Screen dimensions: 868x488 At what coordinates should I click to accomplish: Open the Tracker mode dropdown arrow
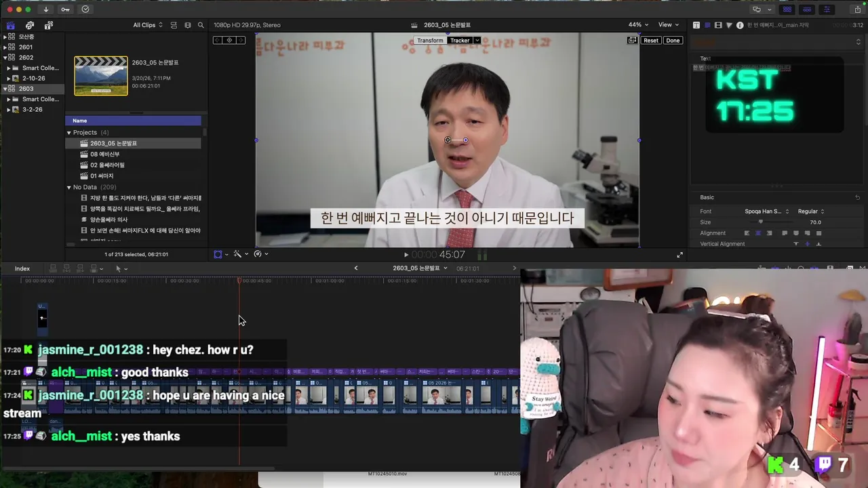[477, 40]
